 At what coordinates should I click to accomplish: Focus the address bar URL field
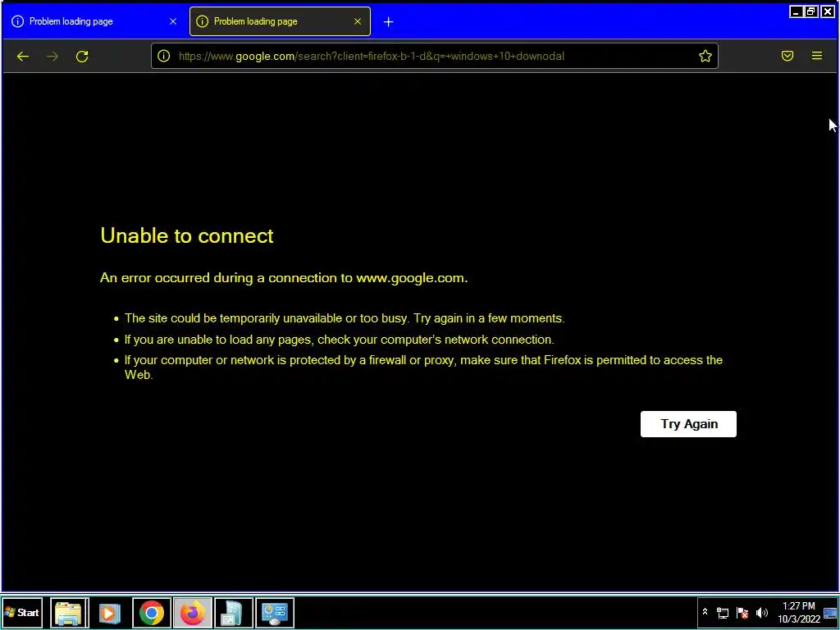434,57
